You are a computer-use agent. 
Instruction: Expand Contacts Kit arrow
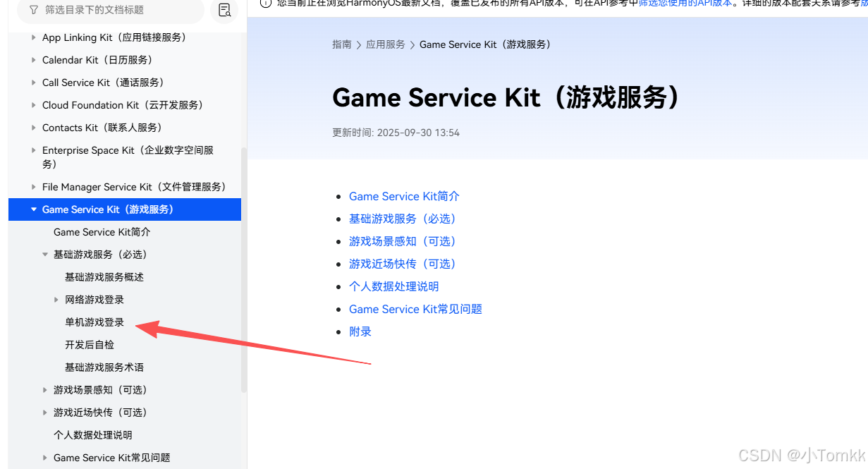(34, 128)
